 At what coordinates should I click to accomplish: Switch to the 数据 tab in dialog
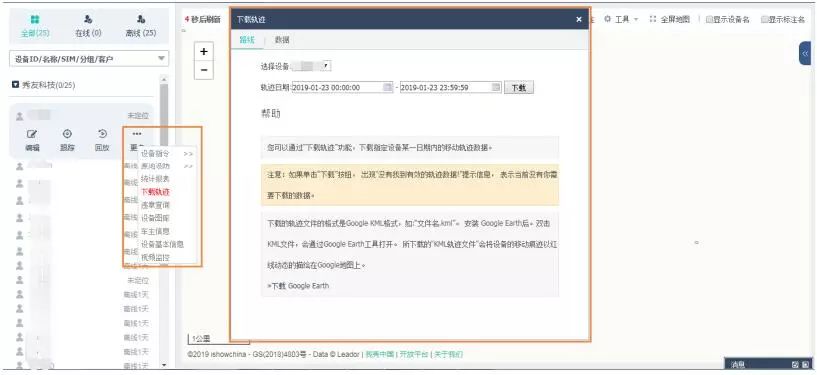(282, 40)
